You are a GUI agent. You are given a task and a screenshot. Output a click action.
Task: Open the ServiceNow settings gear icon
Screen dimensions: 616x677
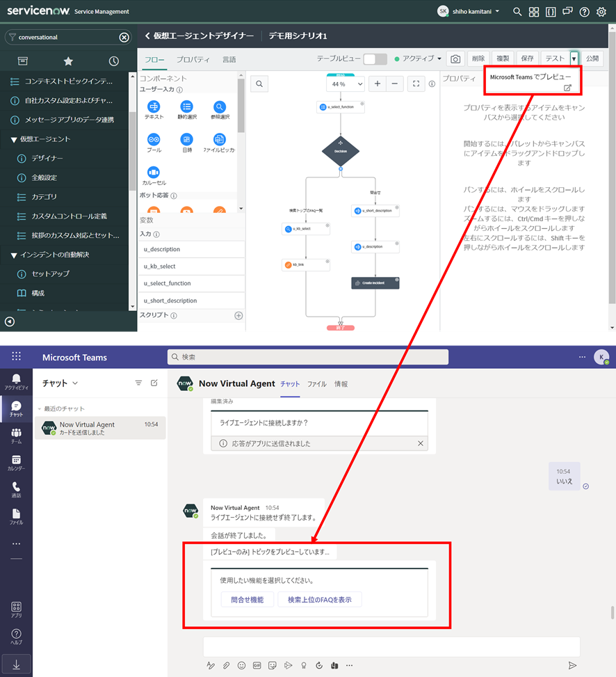(x=601, y=12)
